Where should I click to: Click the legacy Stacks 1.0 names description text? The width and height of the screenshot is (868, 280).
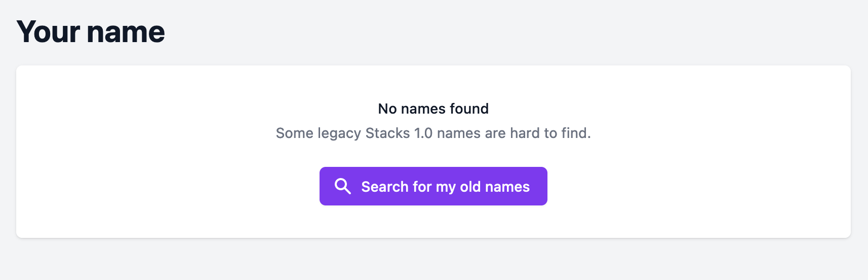point(433,133)
